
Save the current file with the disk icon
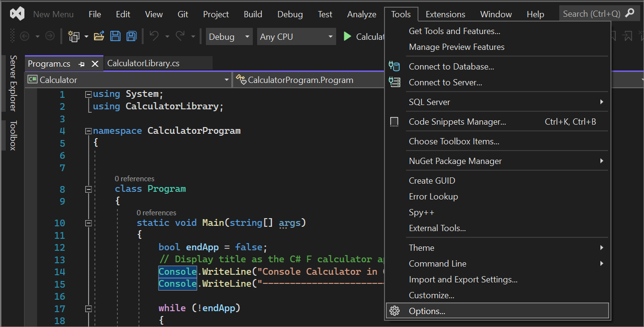115,36
